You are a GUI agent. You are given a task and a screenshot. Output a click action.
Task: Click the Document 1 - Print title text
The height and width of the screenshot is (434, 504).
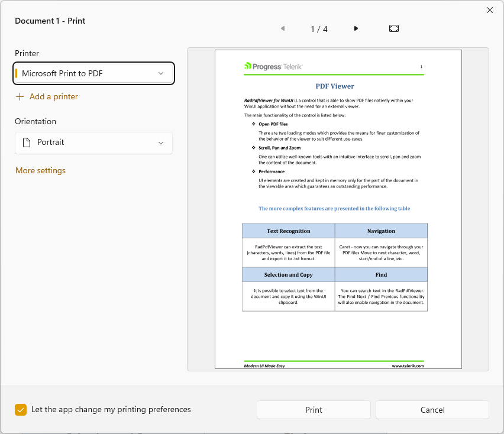[50, 20]
